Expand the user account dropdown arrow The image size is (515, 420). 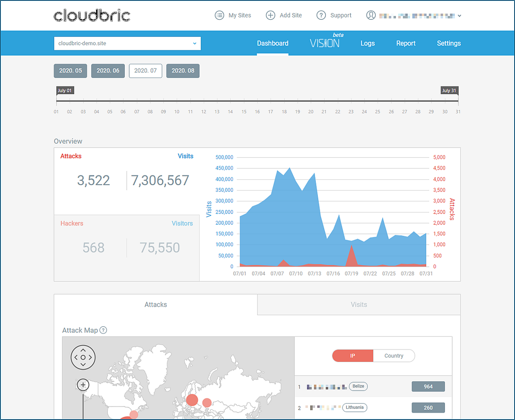pos(459,16)
